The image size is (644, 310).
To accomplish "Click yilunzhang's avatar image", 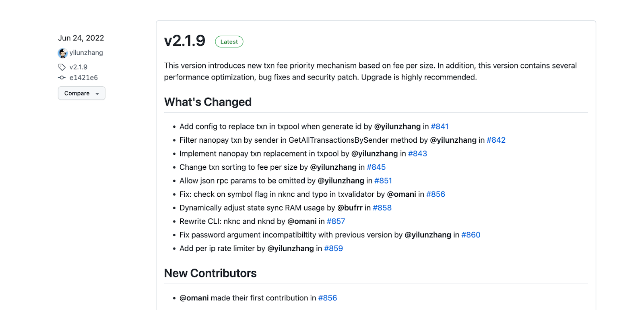I will (63, 53).
